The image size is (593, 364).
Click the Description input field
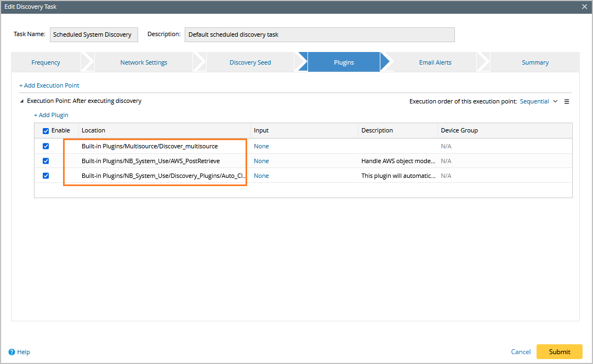[320, 34]
